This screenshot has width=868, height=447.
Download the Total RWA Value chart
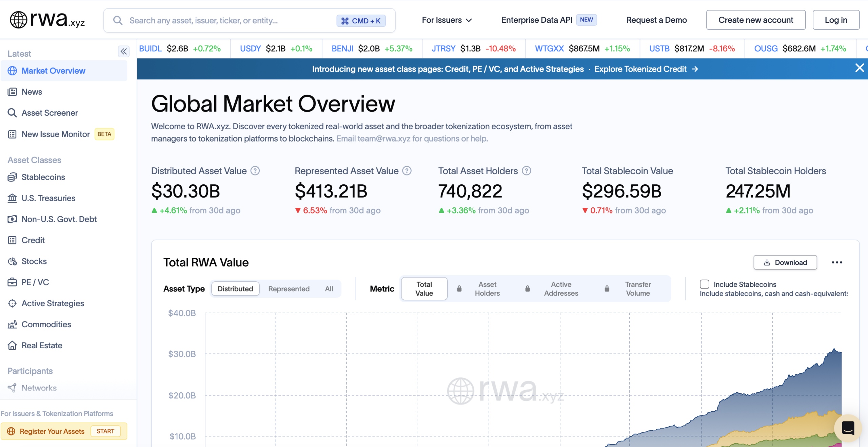point(785,262)
